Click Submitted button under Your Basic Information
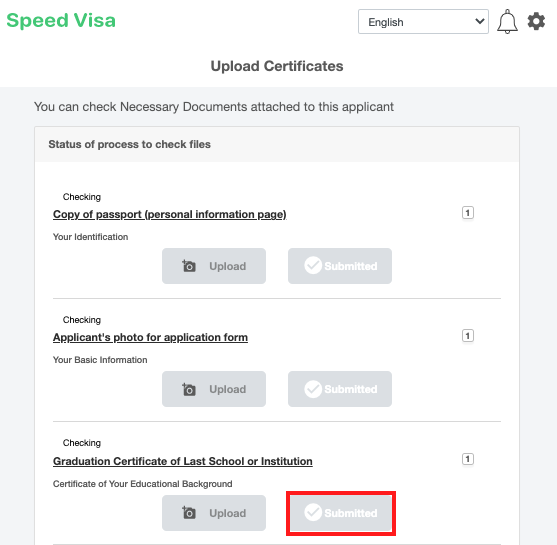The image size is (557, 545). [x=340, y=389]
